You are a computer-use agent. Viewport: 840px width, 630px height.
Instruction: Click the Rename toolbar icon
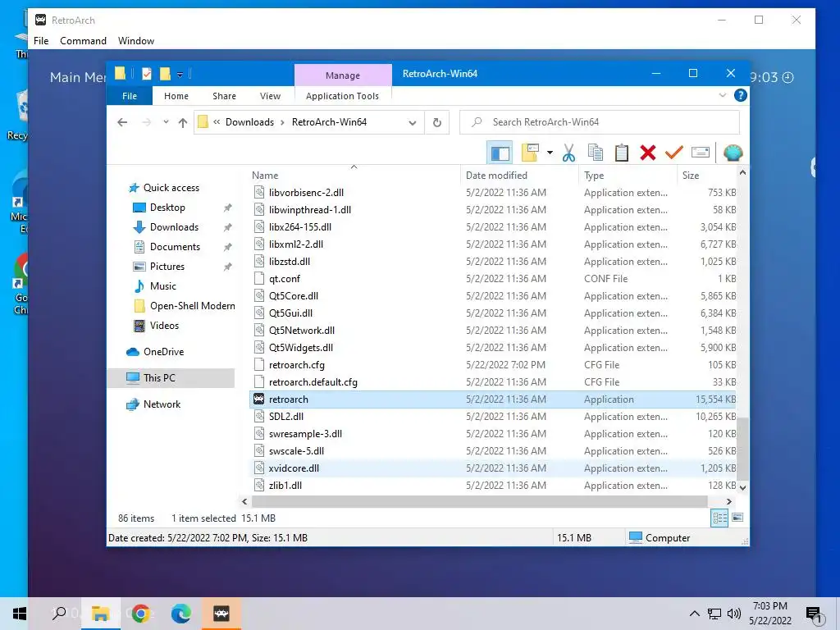coord(701,153)
